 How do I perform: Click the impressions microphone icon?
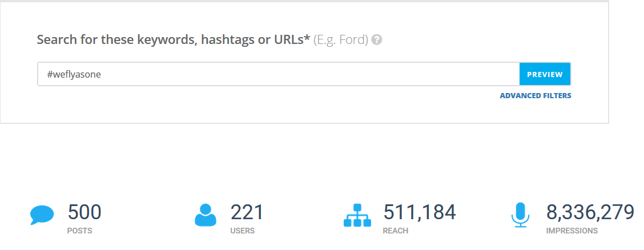coord(520,215)
